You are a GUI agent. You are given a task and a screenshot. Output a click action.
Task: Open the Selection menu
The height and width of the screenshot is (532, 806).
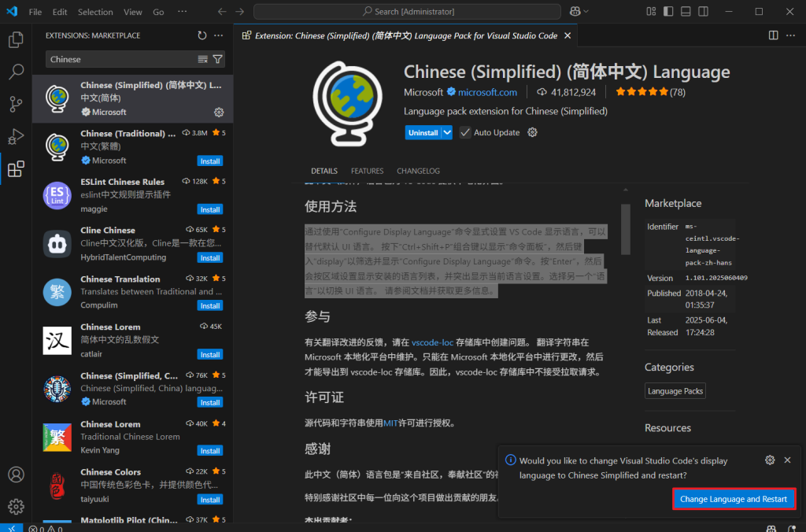[95, 12]
